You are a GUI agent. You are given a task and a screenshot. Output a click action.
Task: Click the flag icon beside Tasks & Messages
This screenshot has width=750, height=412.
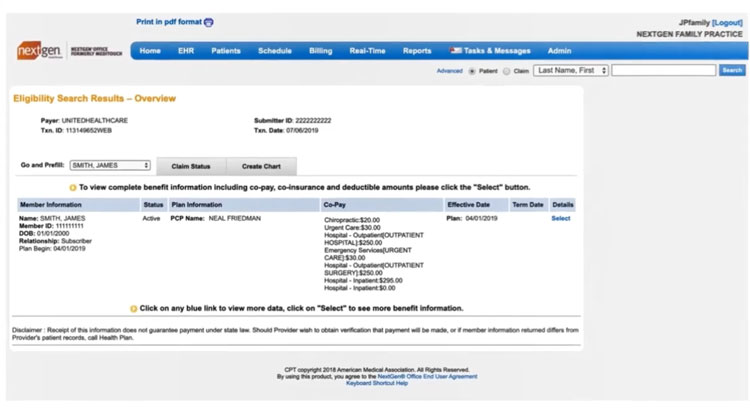click(456, 51)
